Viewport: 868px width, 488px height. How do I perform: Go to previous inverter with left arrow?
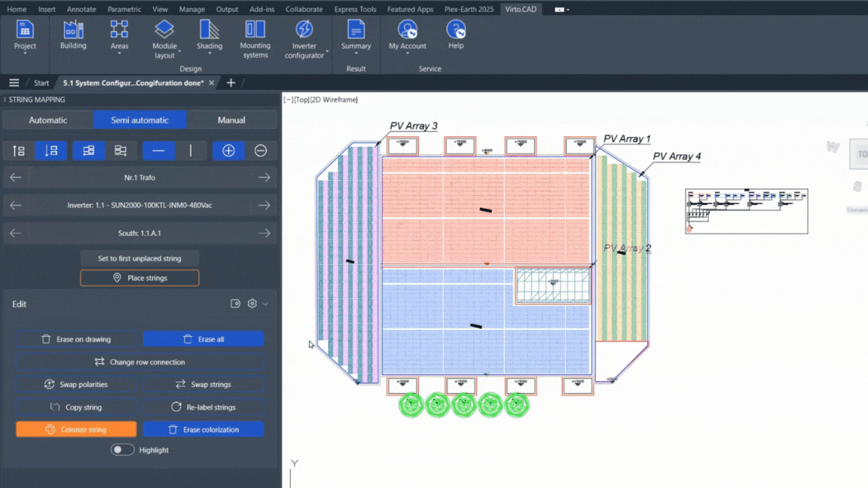pyautogui.click(x=16, y=206)
